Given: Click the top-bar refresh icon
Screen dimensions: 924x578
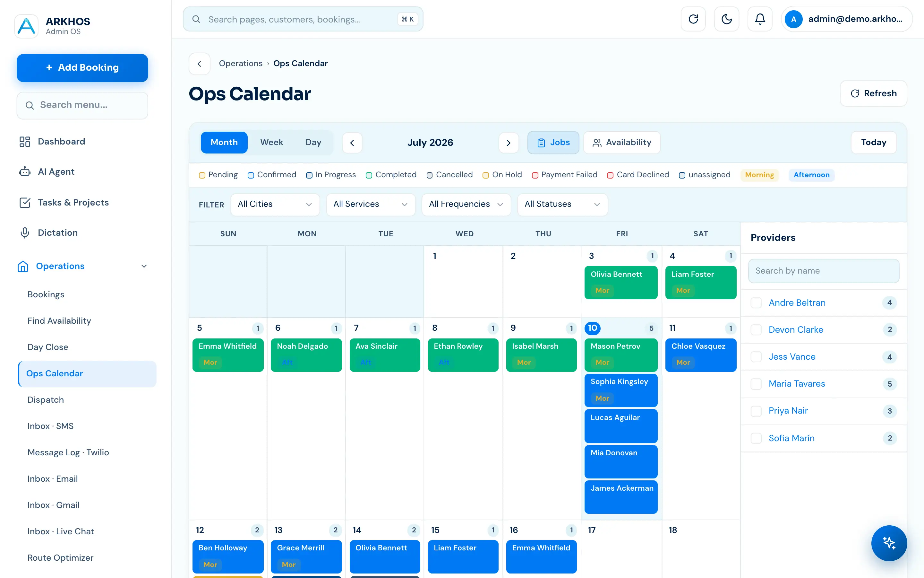Looking at the screenshot, I should 693,19.
